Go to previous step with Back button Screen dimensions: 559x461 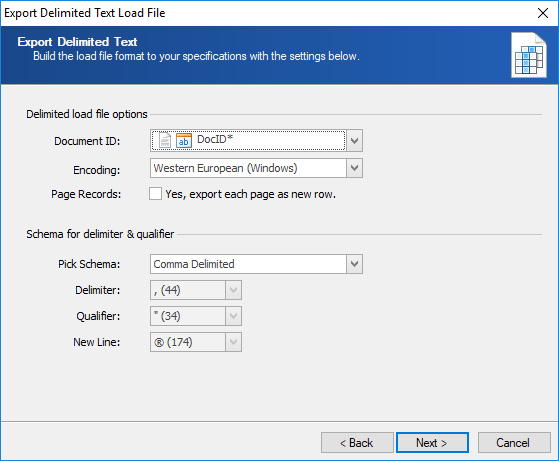point(357,442)
